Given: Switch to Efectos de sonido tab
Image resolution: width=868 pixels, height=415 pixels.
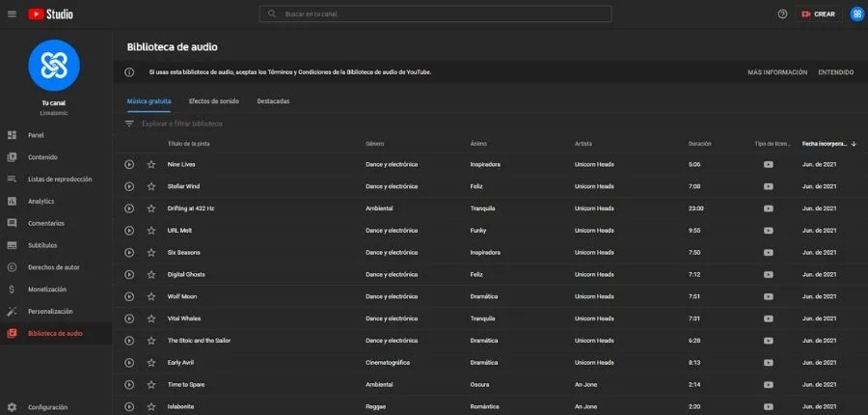Looking at the screenshot, I should [x=214, y=101].
